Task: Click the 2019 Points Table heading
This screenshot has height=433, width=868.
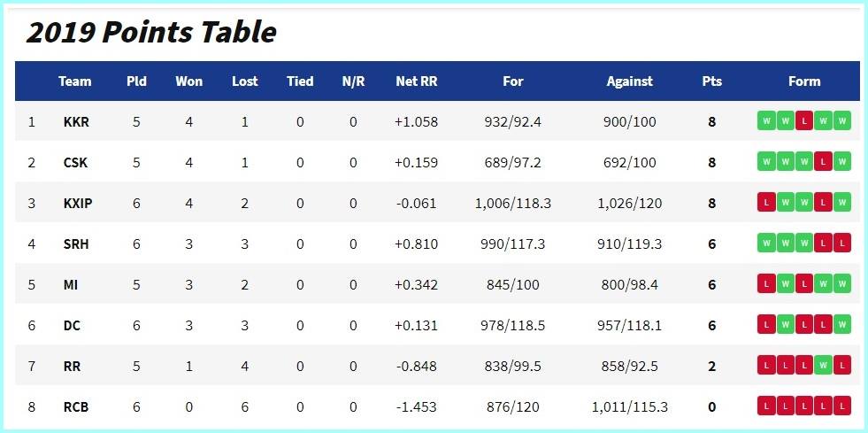Action: (151, 33)
